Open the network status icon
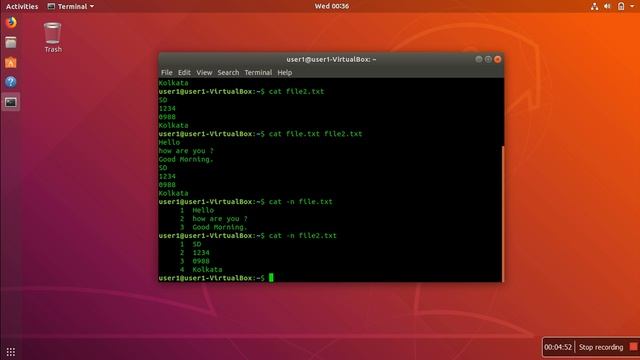Viewport: 640px width, 360px height. tap(594, 6)
